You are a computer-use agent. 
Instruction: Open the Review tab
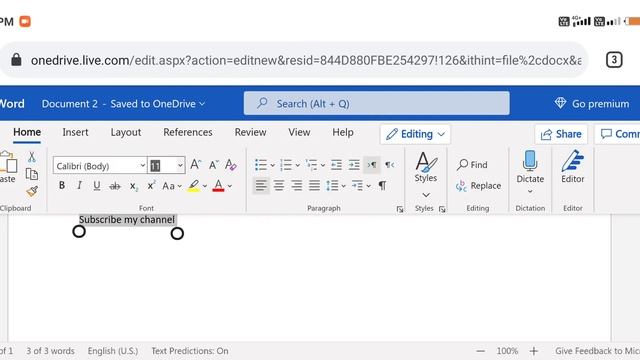click(x=250, y=132)
